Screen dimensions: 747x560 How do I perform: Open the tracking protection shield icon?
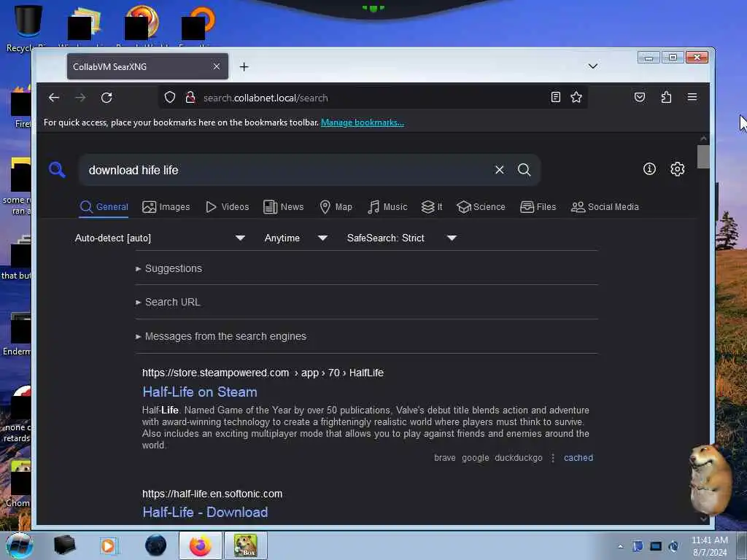click(x=169, y=98)
